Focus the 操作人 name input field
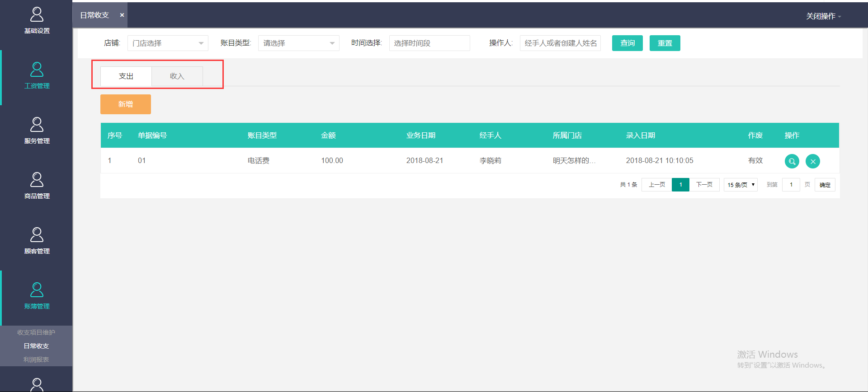 point(560,43)
